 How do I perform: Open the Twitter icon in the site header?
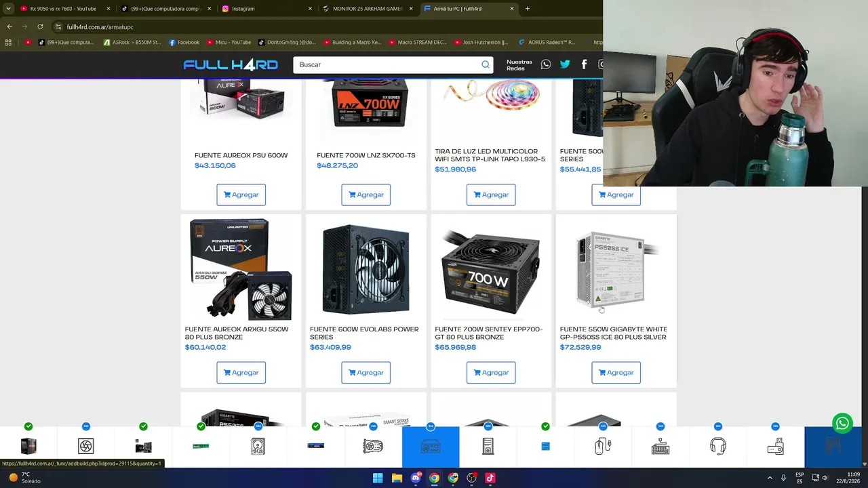[565, 64]
